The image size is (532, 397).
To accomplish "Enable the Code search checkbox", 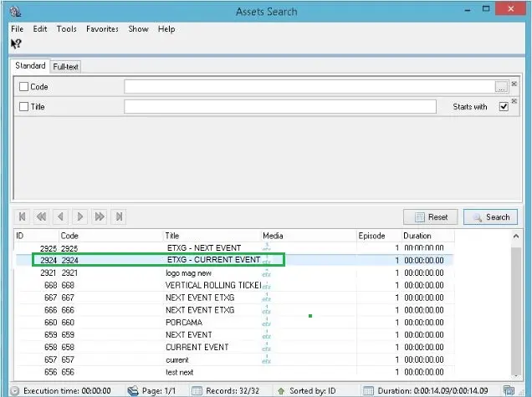I will coord(23,86).
